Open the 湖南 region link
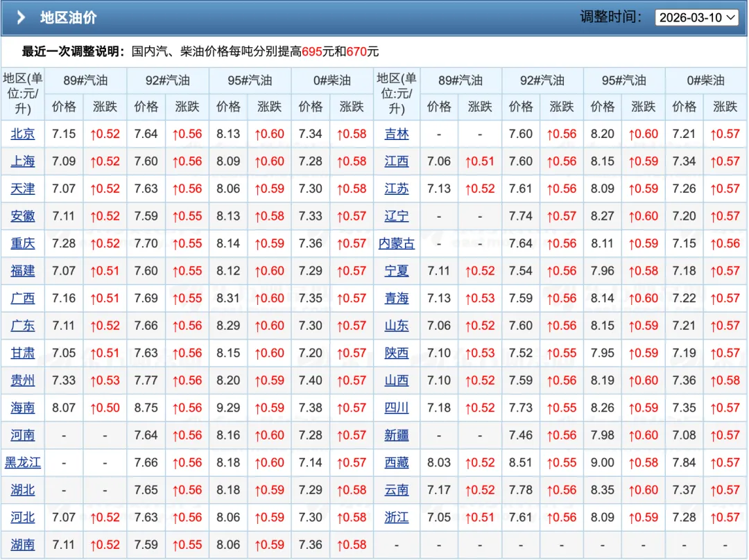Viewport: 749px width, 560px height. point(22,544)
